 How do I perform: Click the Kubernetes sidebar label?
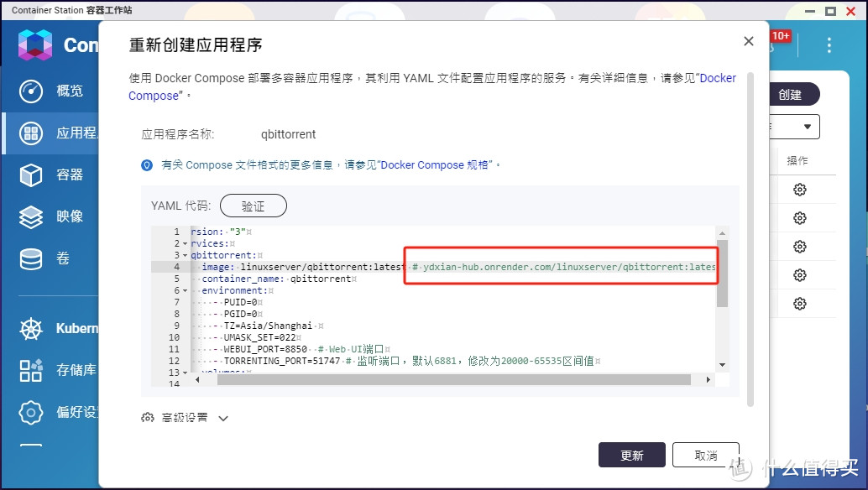pyautogui.click(x=77, y=329)
